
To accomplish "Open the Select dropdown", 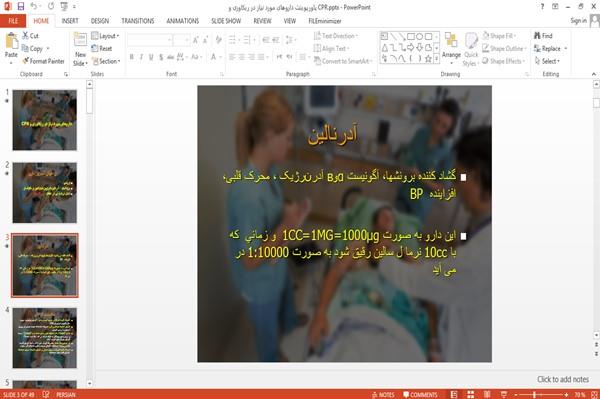I will coord(547,61).
